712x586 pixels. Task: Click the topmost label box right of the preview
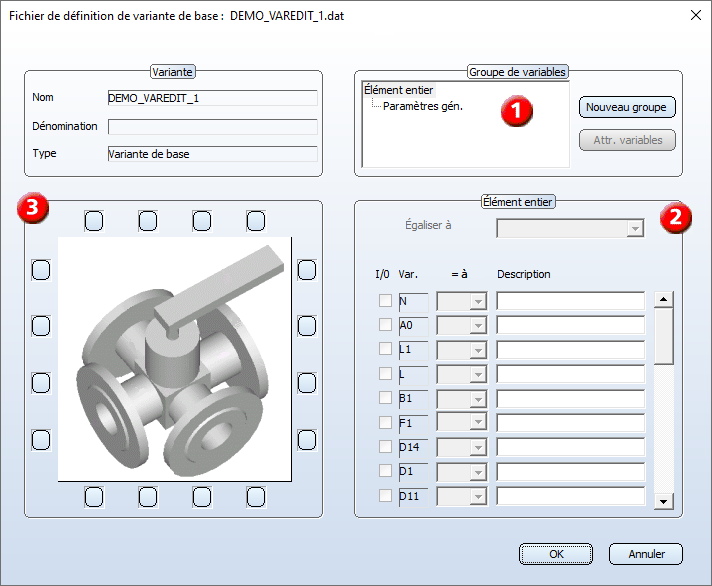(x=307, y=270)
